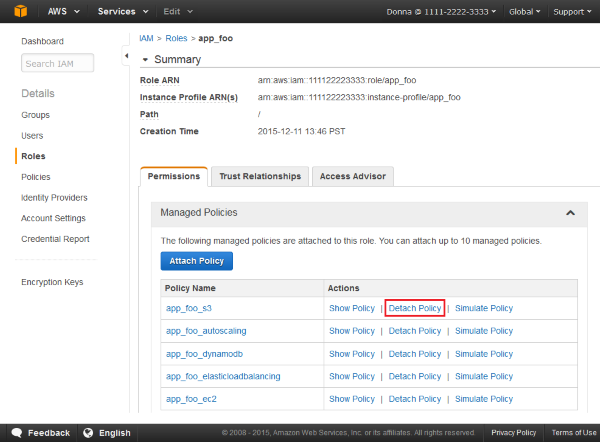Detach Policy for app_foo_autoscaling

(415, 331)
